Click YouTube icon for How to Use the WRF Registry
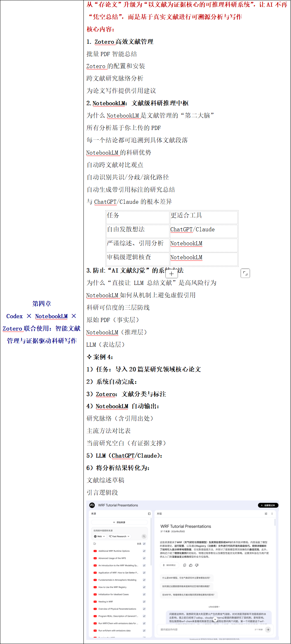The width and height of the screenshot is (291, 644). tap(95, 587)
